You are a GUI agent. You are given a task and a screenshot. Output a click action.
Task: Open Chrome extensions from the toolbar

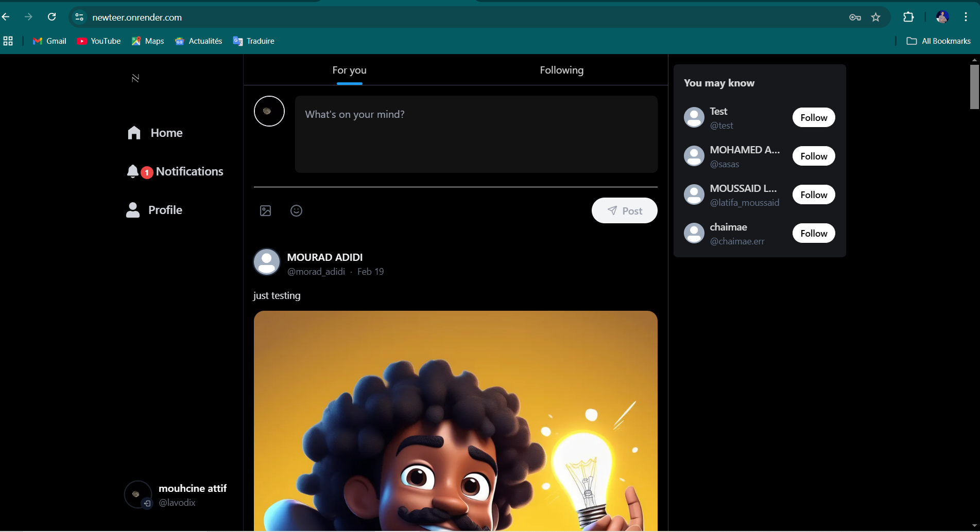click(x=908, y=17)
